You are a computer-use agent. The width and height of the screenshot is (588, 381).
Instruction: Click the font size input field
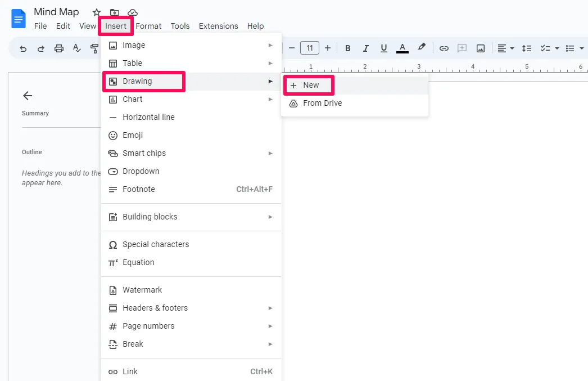click(310, 48)
